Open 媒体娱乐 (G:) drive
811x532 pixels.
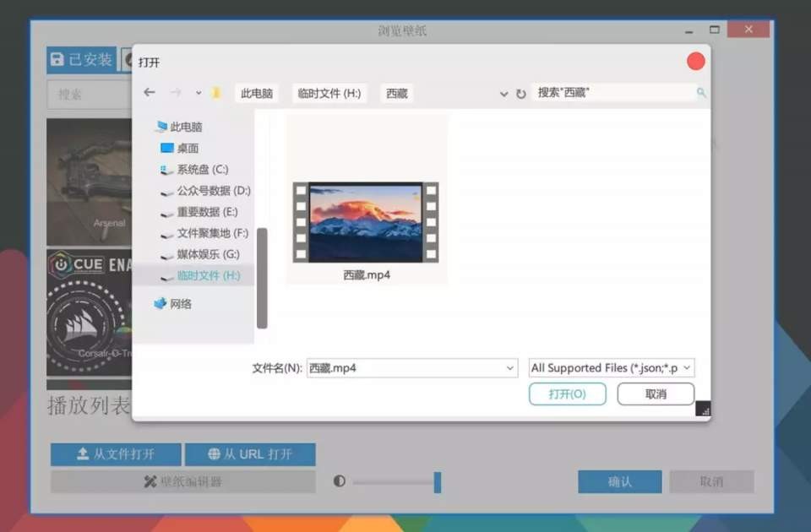207,254
